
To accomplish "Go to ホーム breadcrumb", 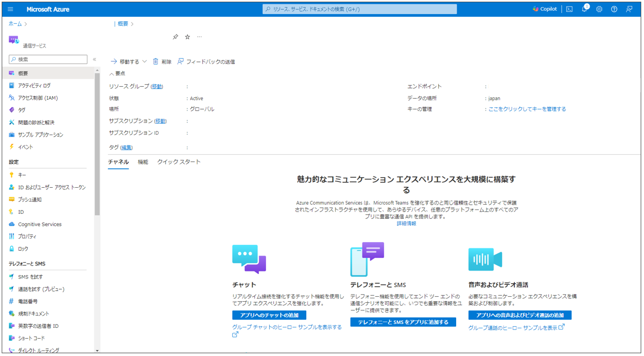I will click(15, 24).
